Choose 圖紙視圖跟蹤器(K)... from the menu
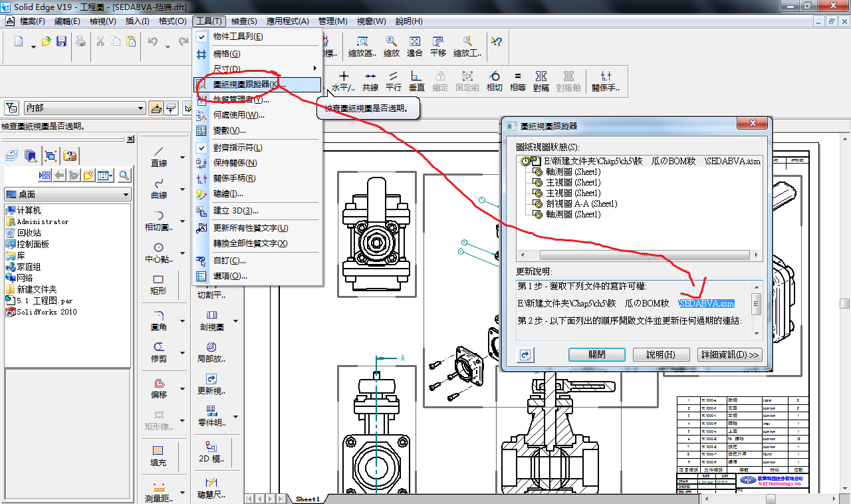The height and width of the screenshot is (504, 851). click(x=257, y=84)
